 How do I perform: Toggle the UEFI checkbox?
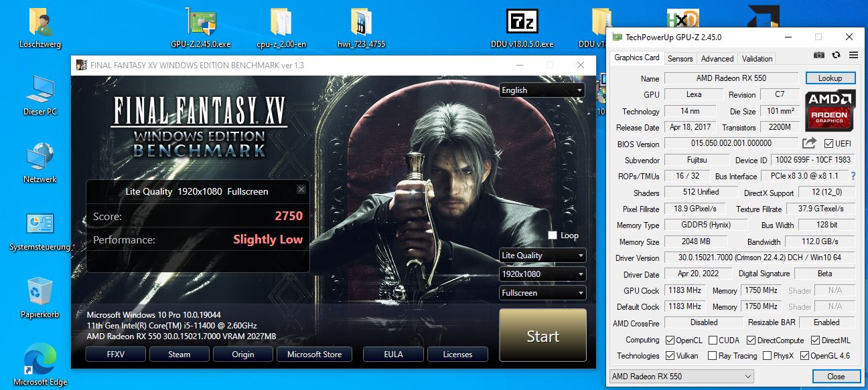829,144
